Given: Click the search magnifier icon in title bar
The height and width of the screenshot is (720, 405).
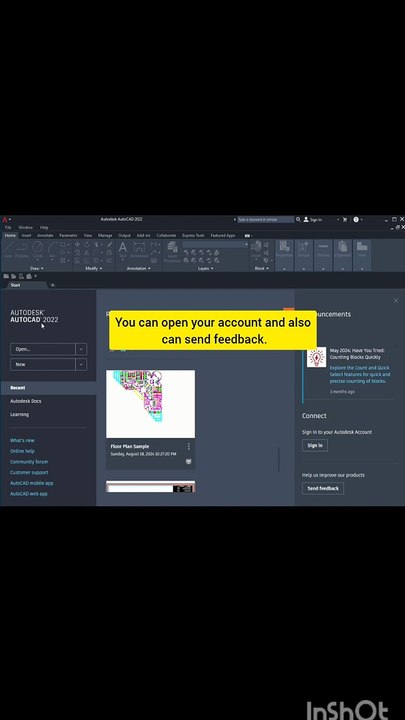Looking at the screenshot, I should click(x=298, y=219).
